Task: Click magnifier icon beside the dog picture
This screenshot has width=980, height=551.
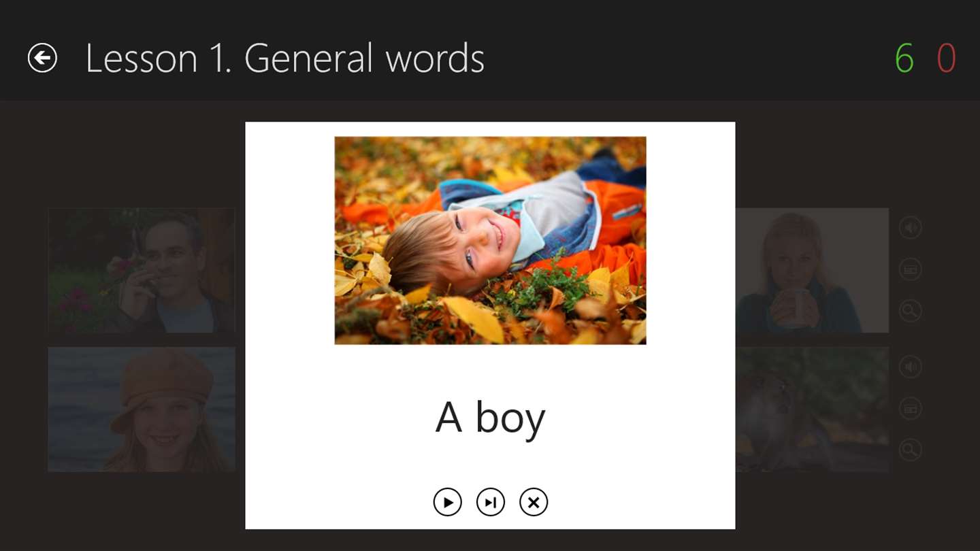Action: pyautogui.click(x=910, y=450)
